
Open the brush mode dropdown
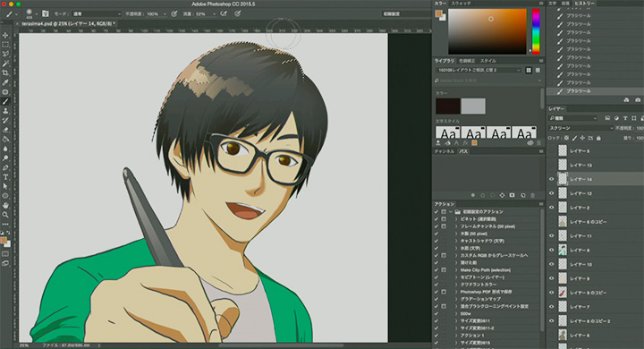97,13
